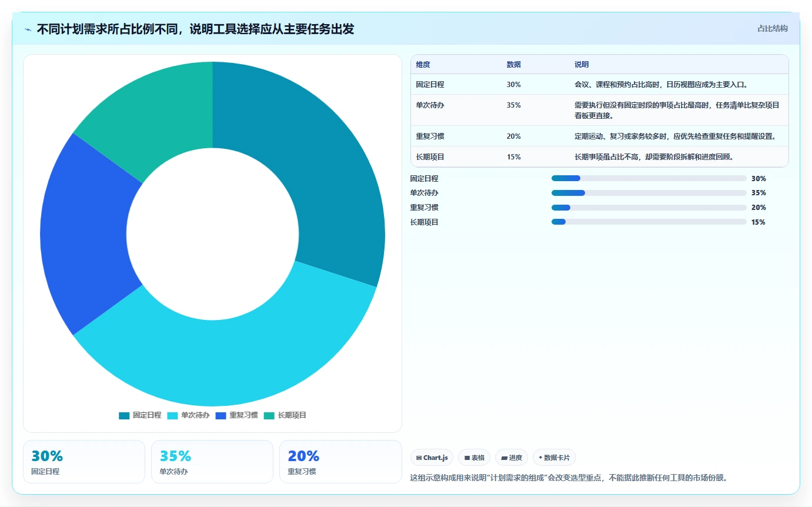The height and width of the screenshot is (507, 812).
Task: Click the 35% label beside progress bars
Action: pyautogui.click(x=758, y=193)
